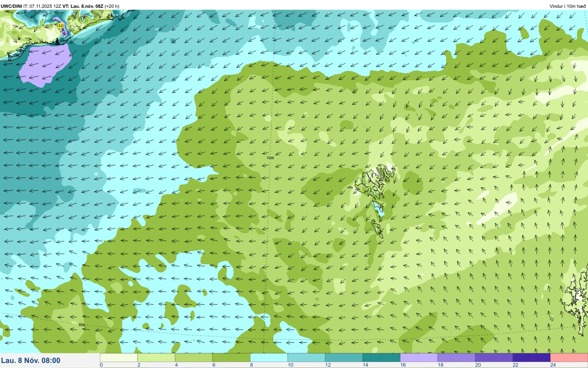Pick the 10–12 turquoise legend swatch
This screenshot has width=588, height=368.
(306, 357)
